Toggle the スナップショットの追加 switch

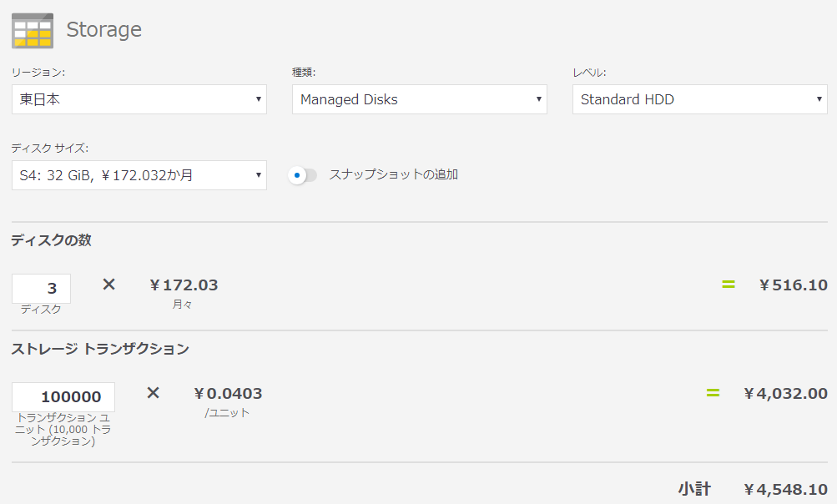(x=303, y=175)
